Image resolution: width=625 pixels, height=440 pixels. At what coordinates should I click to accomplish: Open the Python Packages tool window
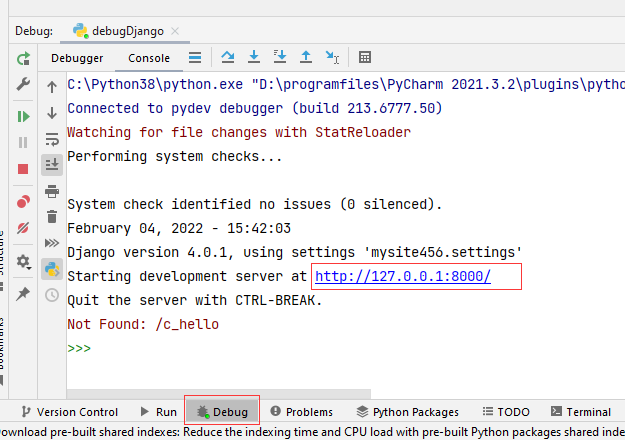pyautogui.click(x=408, y=411)
